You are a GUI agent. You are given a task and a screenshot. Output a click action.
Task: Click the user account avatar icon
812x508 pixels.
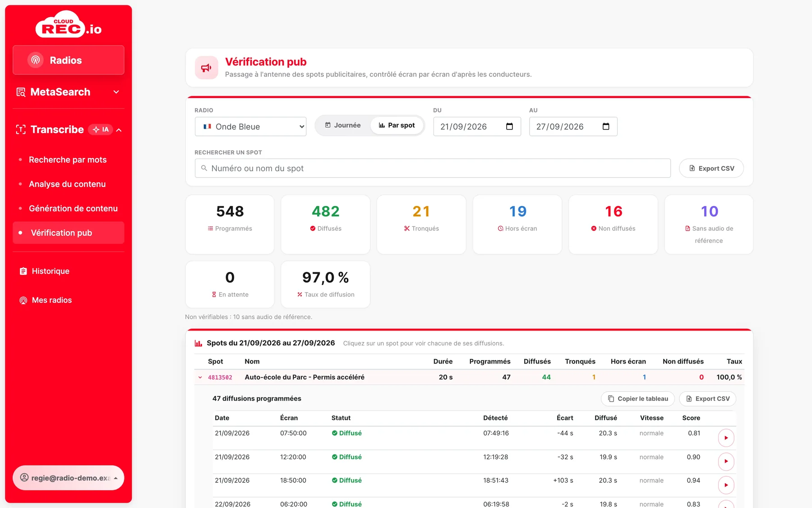(24, 478)
